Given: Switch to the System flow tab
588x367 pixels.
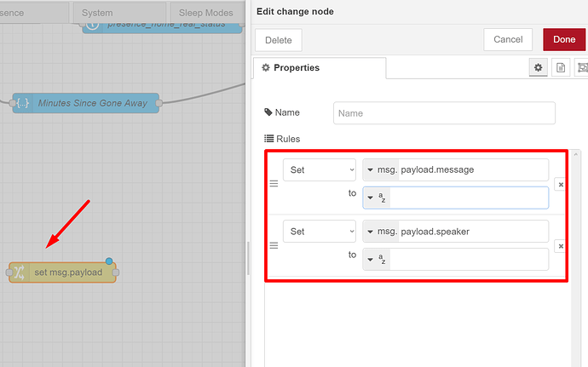Looking at the screenshot, I should pyautogui.click(x=97, y=13).
